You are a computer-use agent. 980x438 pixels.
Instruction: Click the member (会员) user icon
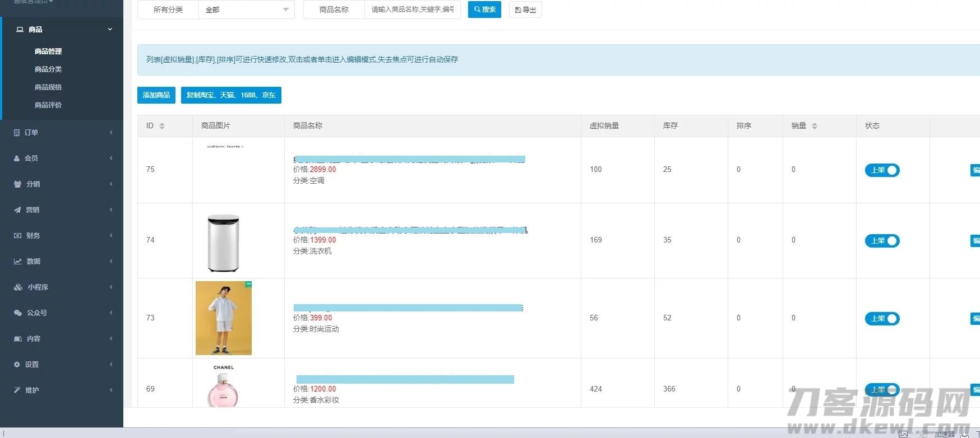17,159
